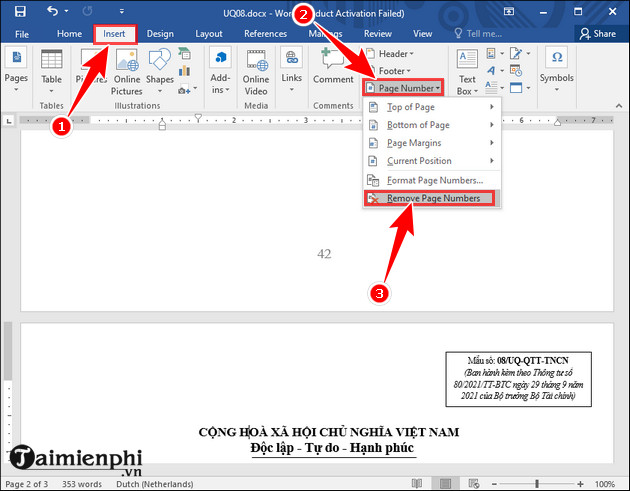Collapse the ribbon
Screen dimensions: 630x491
[618, 106]
